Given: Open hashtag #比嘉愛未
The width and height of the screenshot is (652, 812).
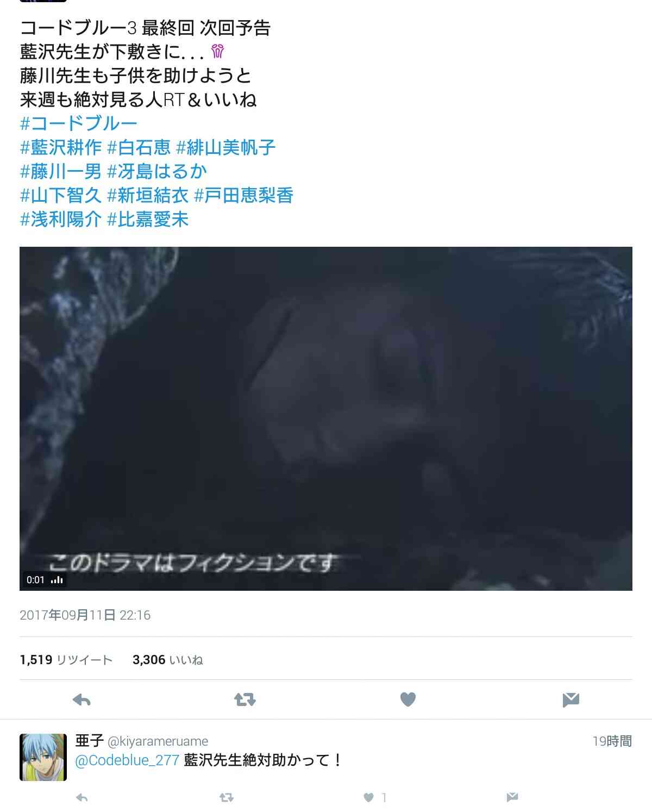Looking at the screenshot, I should tap(148, 219).
